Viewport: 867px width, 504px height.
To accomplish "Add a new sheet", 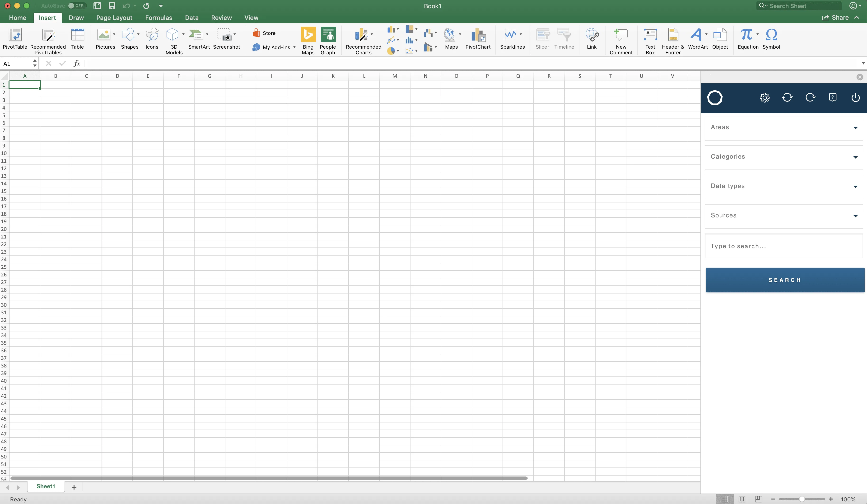I will 74,487.
